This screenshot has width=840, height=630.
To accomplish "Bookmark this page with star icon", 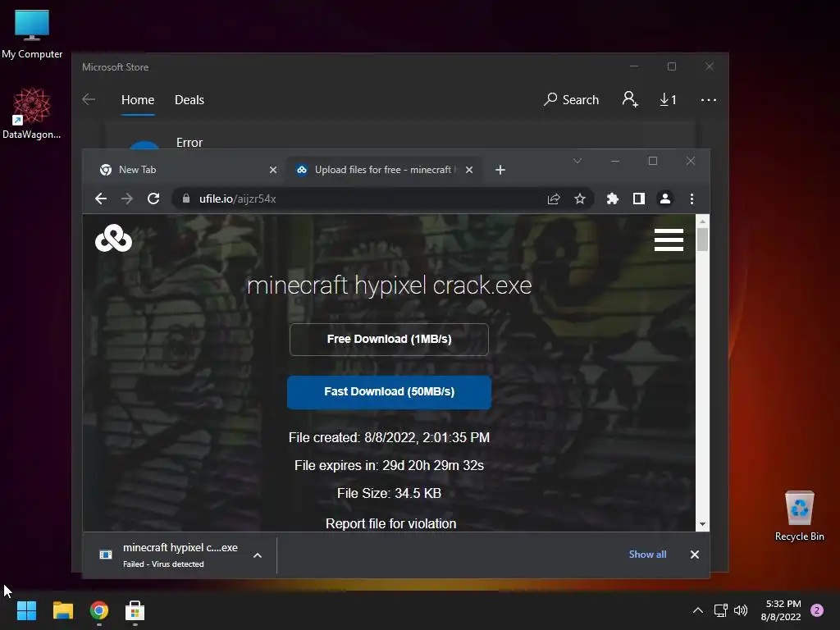I will tap(580, 199).
